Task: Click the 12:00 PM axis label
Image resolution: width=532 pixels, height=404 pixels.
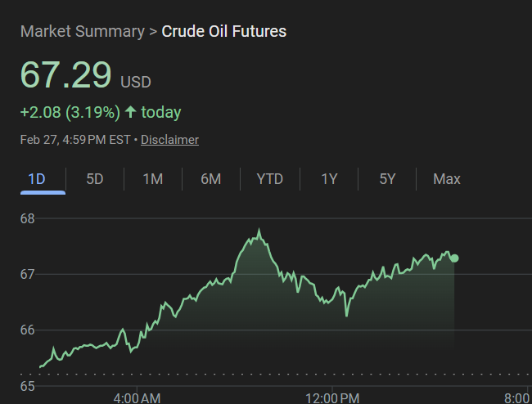Action: [331, 397]
